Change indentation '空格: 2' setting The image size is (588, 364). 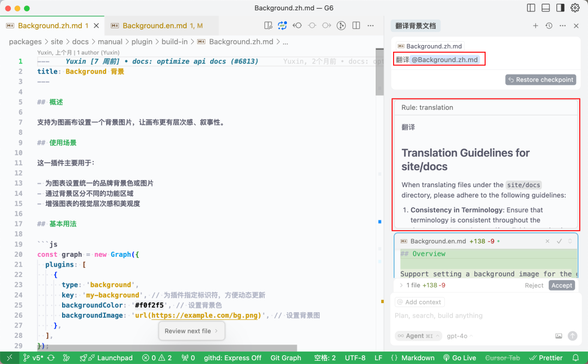324,357
